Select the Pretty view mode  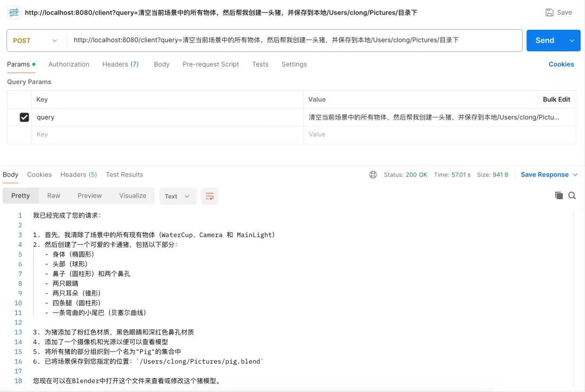[x=21, y=196]
